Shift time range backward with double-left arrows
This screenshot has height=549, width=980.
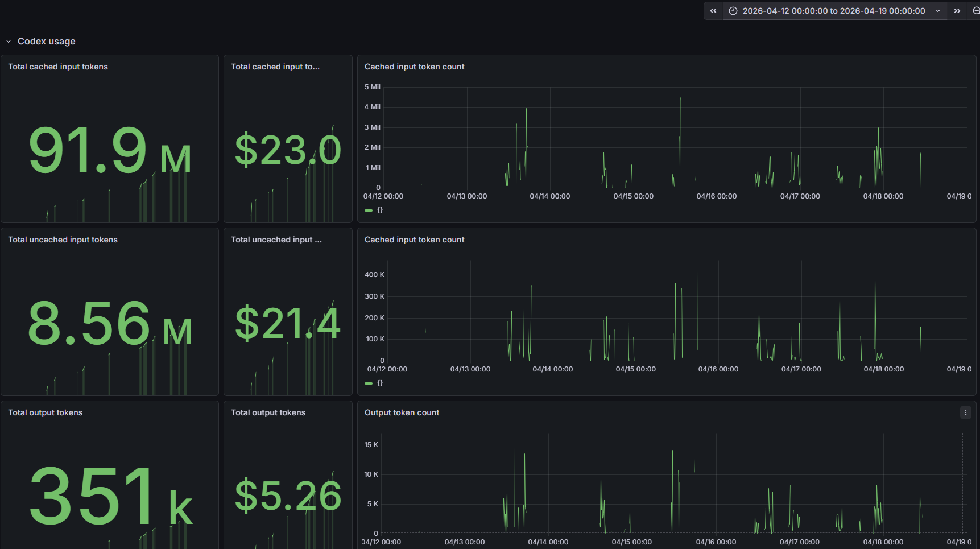pyautogui.click(x=713, y=11)
